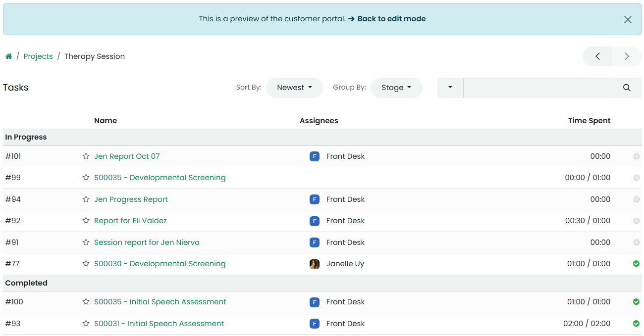Image resolution: width=644 pixels, height=336 pixels.
Task: Go to next record with right arrow
Action: [627, 56]
